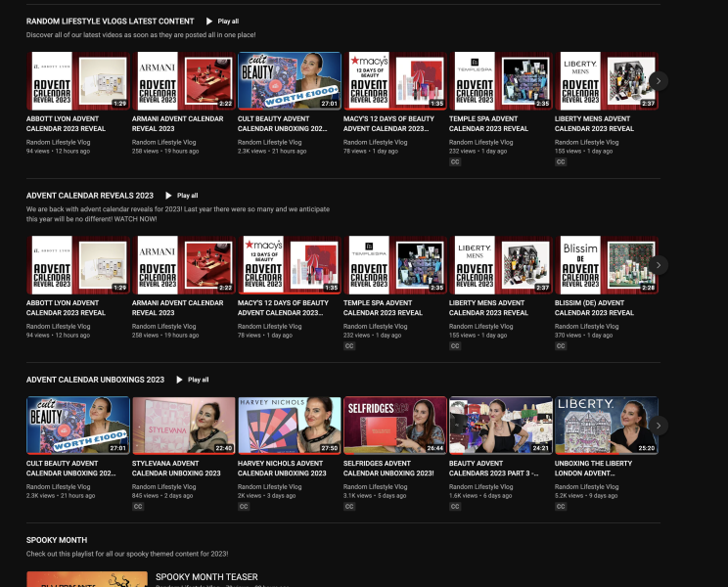The height and width of the screenshot is (587, 728).
Task: Click '845 views • 2 days ago' under Stylevana
Action: [x=162, y=496]
